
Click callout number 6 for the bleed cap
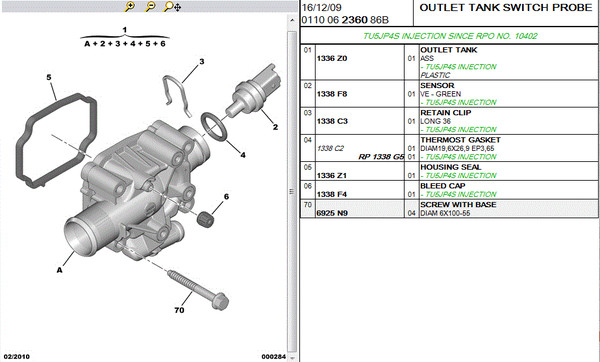point(226,196)
